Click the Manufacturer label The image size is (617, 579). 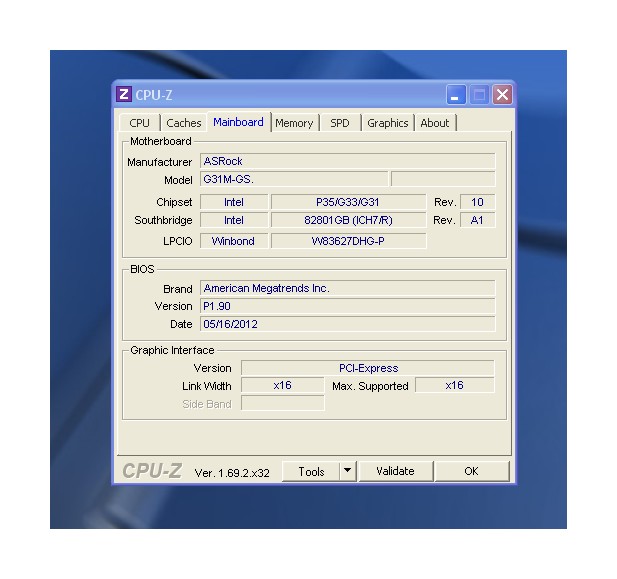159,162
